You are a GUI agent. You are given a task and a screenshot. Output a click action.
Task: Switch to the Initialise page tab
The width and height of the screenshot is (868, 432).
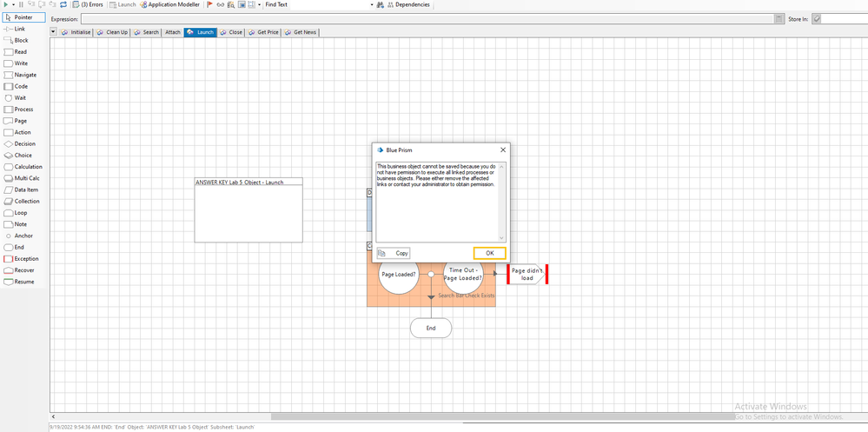(76, 32)
